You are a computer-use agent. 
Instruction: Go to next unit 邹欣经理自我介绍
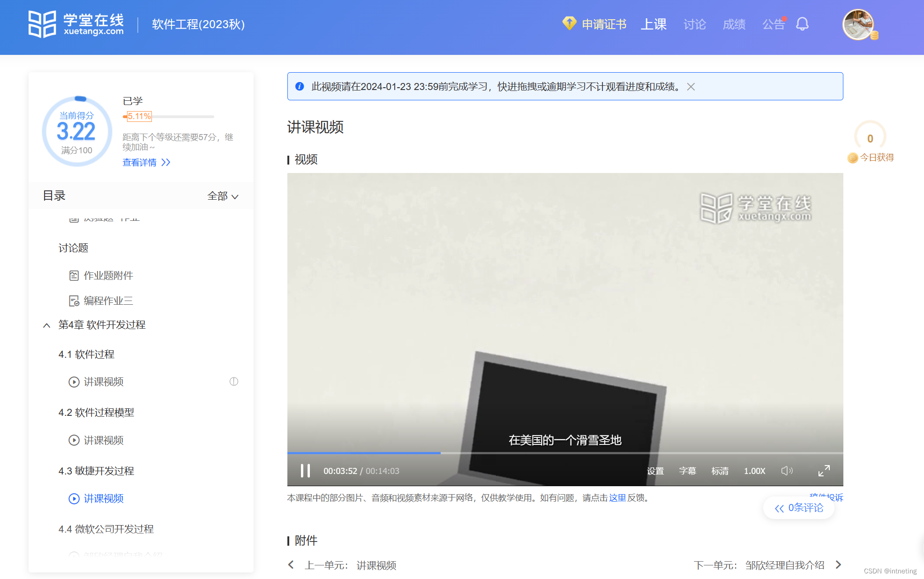[x=784, y=565]
